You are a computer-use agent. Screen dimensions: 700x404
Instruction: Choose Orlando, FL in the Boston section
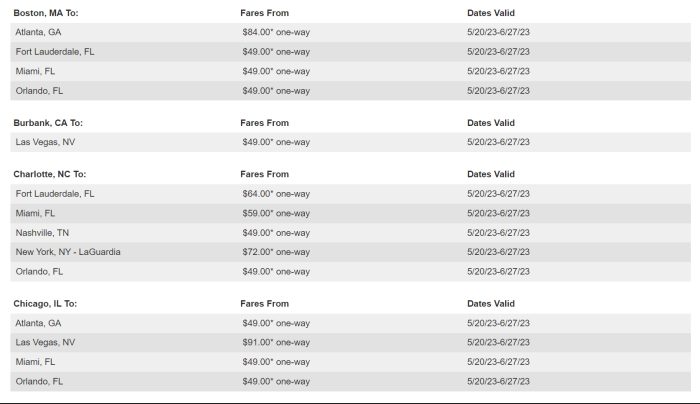(40, 91)
